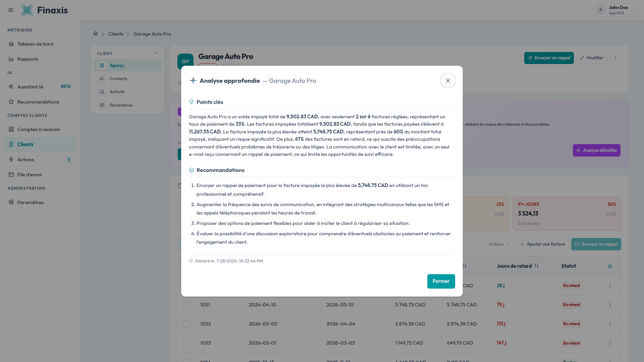Select the Activité tab

pyautogui.click(x=127, y=92)
